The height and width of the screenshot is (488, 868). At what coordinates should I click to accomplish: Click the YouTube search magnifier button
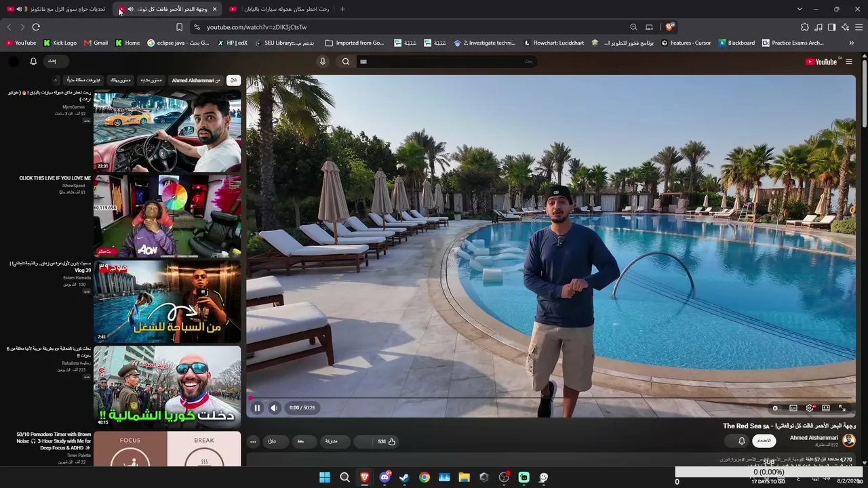pos(346,62)
